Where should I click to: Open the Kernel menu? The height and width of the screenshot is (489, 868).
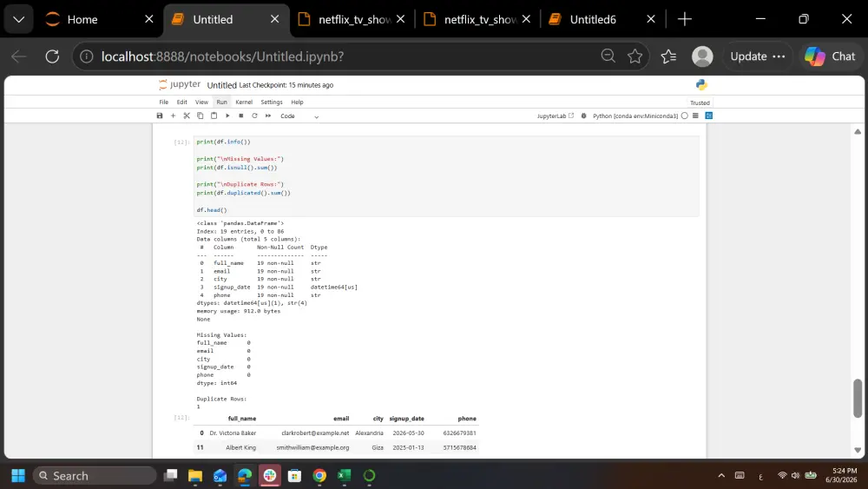coord(244,102)
